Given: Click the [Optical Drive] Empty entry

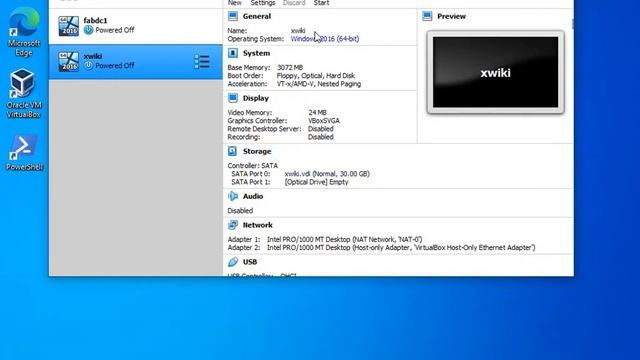Looking at the screenshot, I should point(316,182).
